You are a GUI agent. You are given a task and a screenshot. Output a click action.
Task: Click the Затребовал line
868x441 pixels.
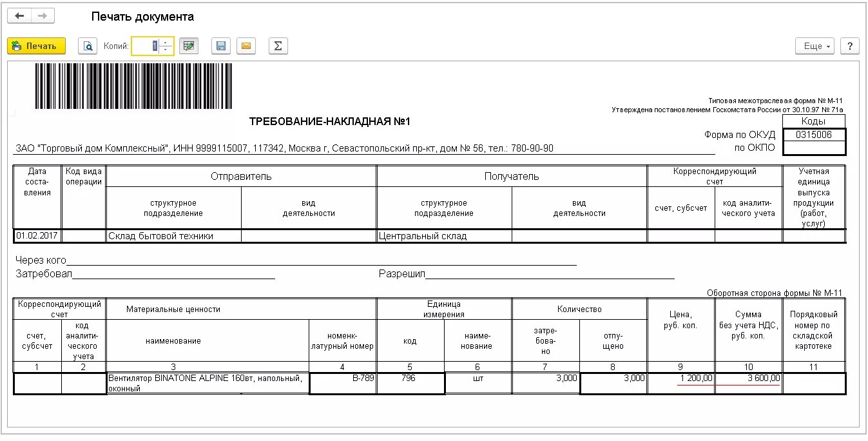click(145, 274)
